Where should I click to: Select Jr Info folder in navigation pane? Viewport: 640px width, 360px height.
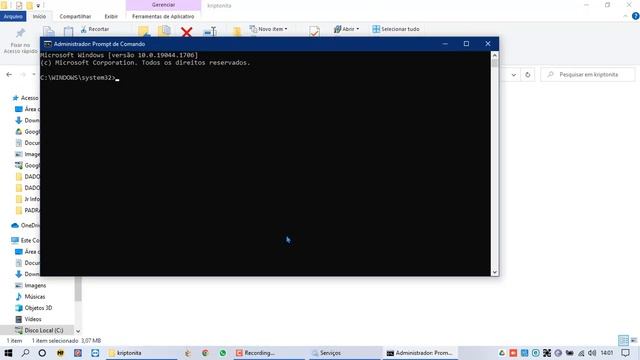pyautogui.click(x=27, y=199)
